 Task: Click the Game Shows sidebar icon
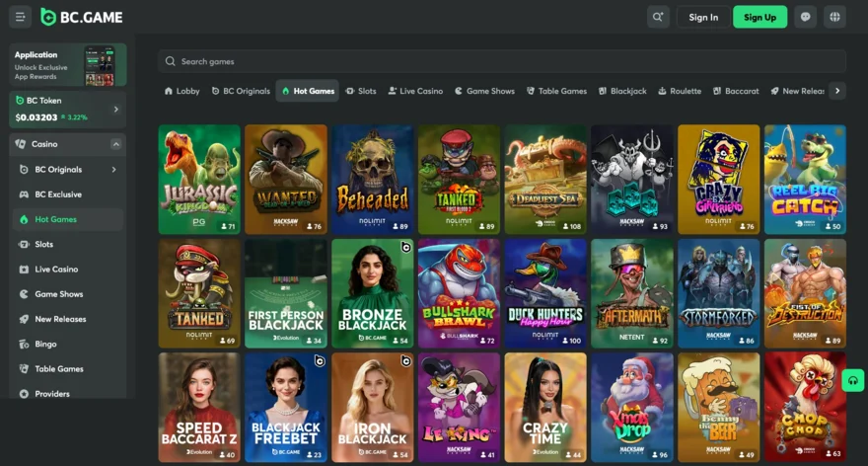tap(24, 294)
